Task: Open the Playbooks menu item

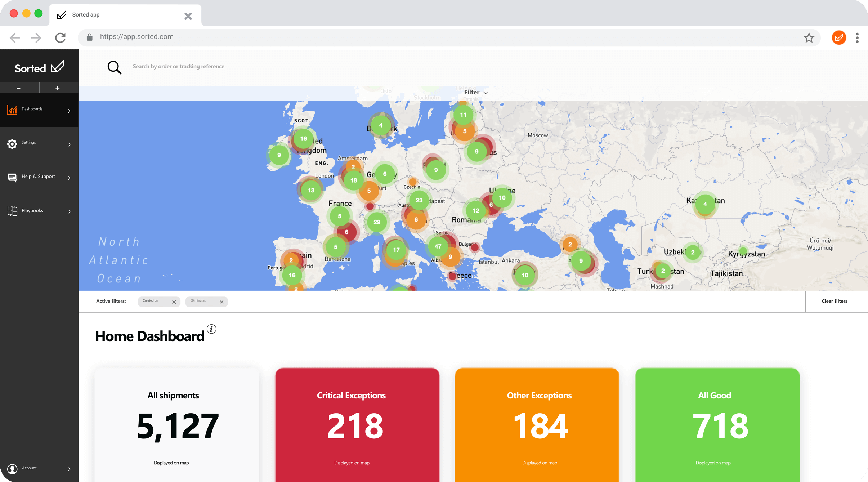Action: [x=39, y=211]
